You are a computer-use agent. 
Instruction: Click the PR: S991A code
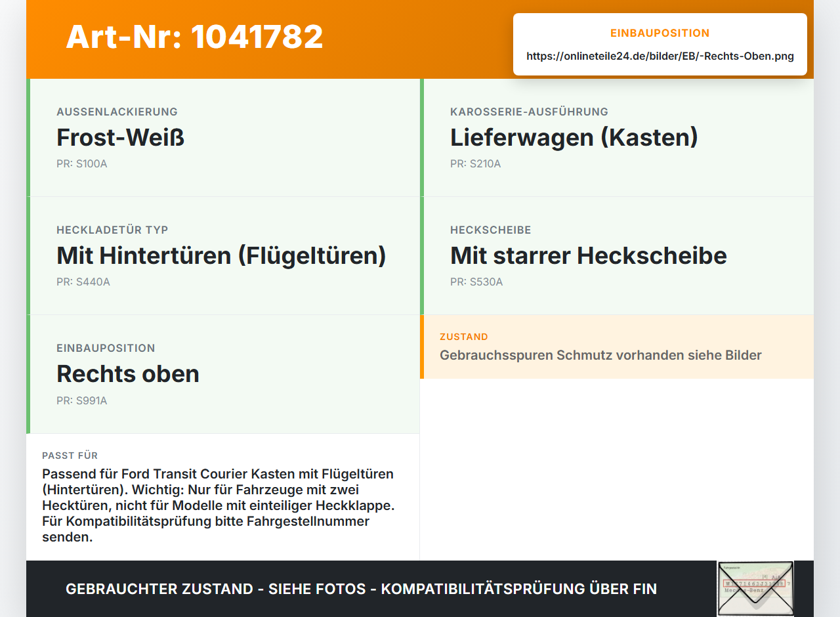pos(82,400)
